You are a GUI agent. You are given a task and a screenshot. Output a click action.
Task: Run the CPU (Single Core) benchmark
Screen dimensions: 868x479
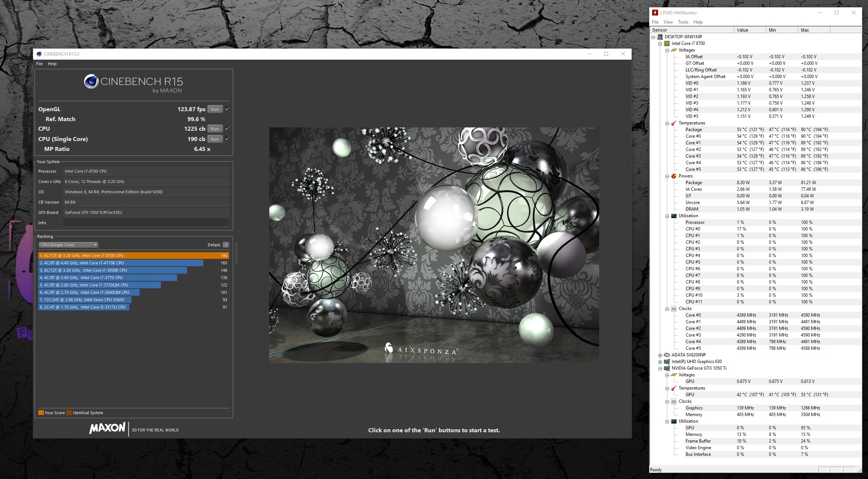click(215, 139)
